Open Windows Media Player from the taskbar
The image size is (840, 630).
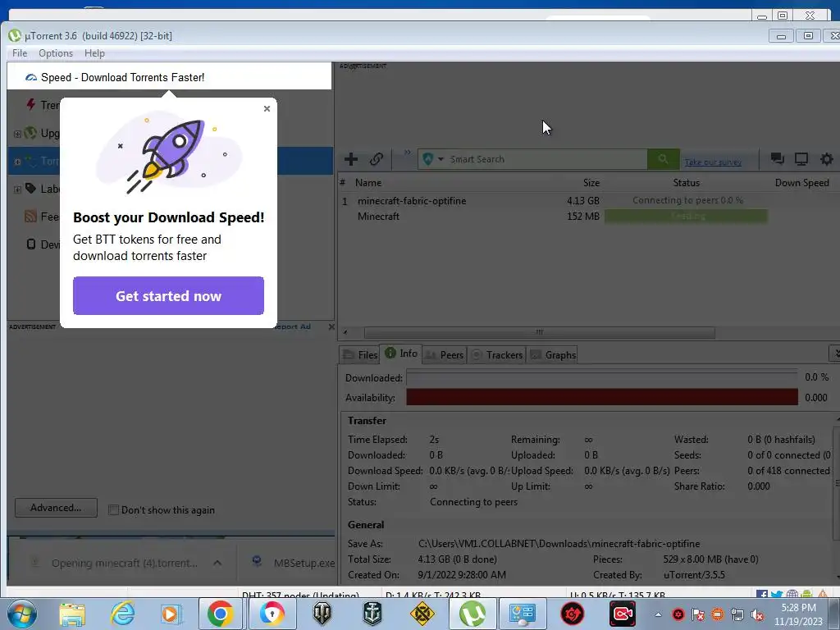click(171, 614)
